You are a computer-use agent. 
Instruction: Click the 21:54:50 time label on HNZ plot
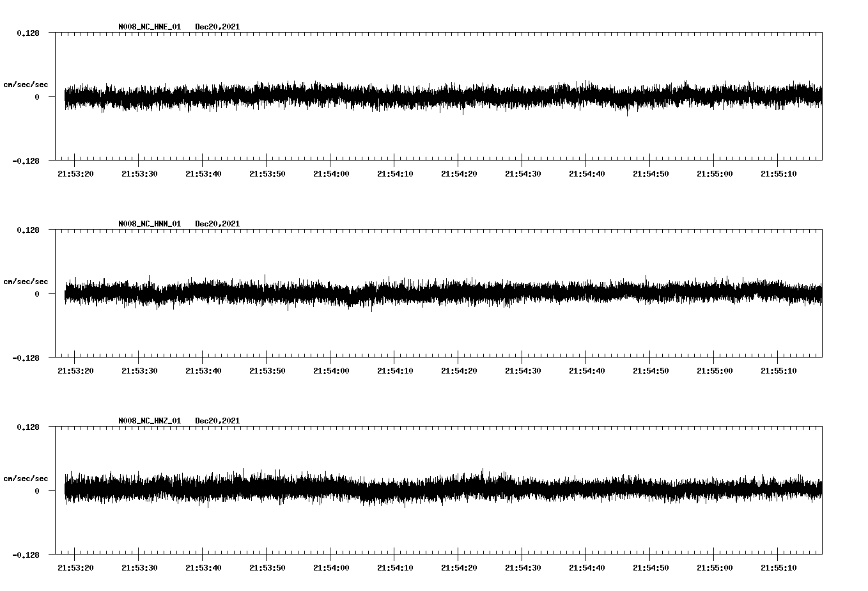click(651, 567)
